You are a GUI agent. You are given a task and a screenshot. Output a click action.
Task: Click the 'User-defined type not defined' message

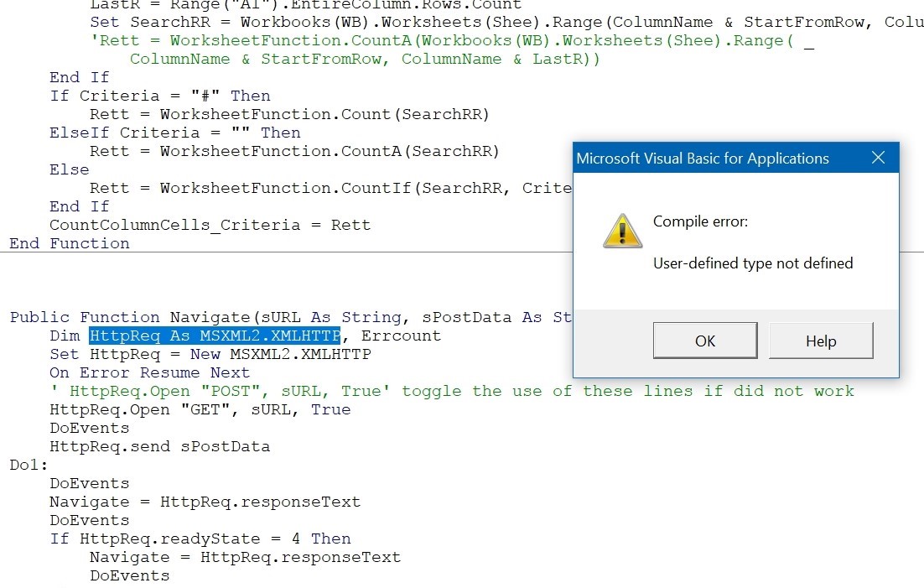(x=752, y=263)
